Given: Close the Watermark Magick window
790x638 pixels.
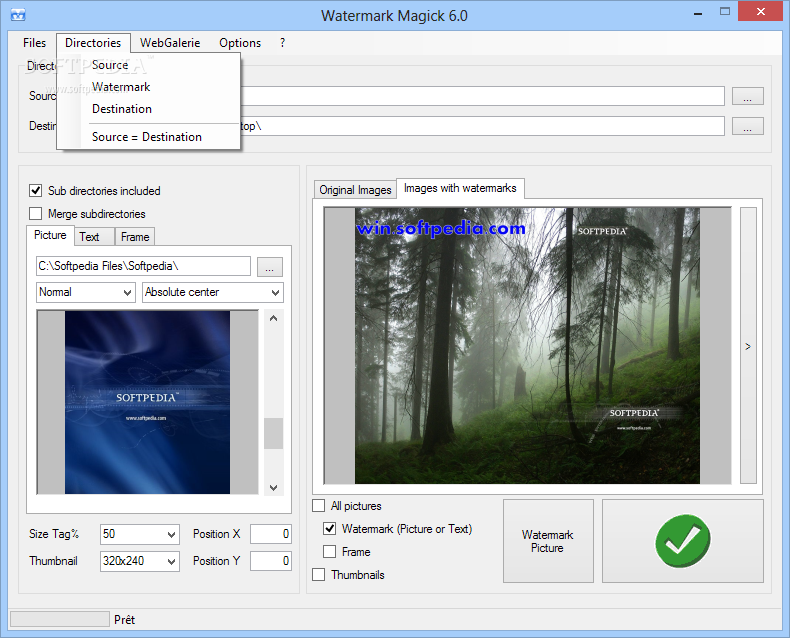Looking at the screenshot, I should click(x=760, y=12).
